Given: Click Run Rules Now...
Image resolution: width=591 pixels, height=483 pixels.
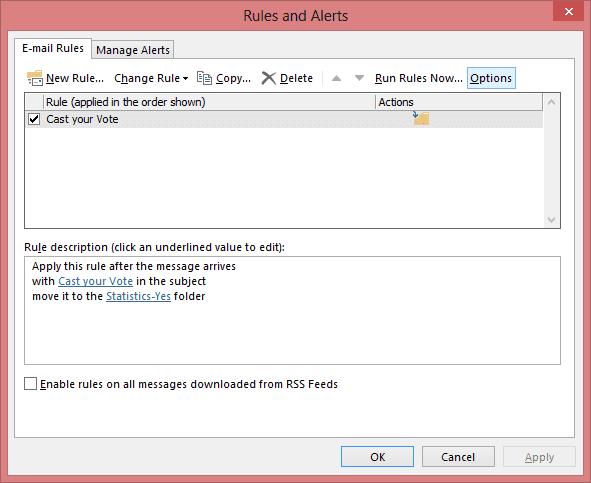Looking at the screenshot, I should point(418,78).
